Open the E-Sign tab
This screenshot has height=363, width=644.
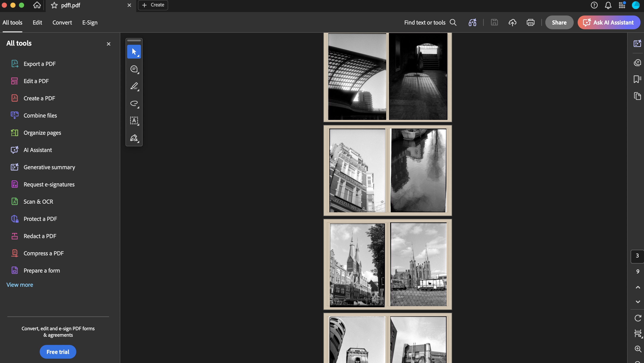click(x=90, y=22)
